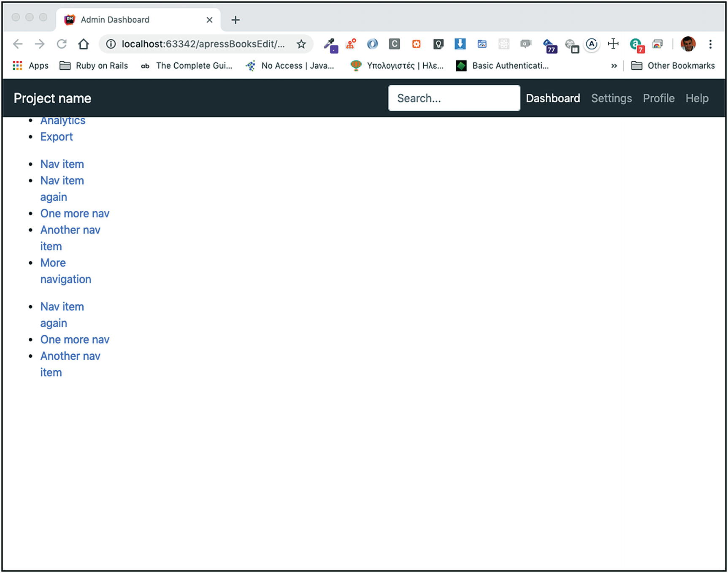The height and width of the screenshot is (573, 728).
Task: Select the Profile navbar item
Action: 658,98
